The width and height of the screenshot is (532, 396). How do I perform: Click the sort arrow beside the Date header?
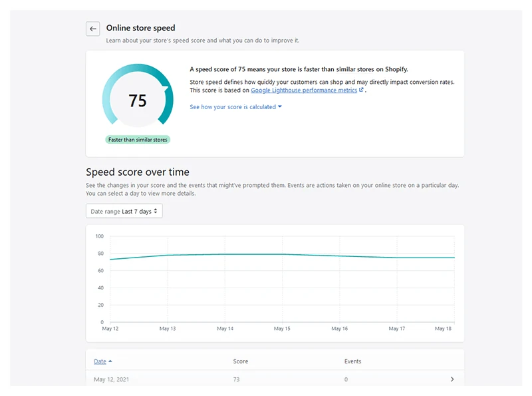click(110, 361)
